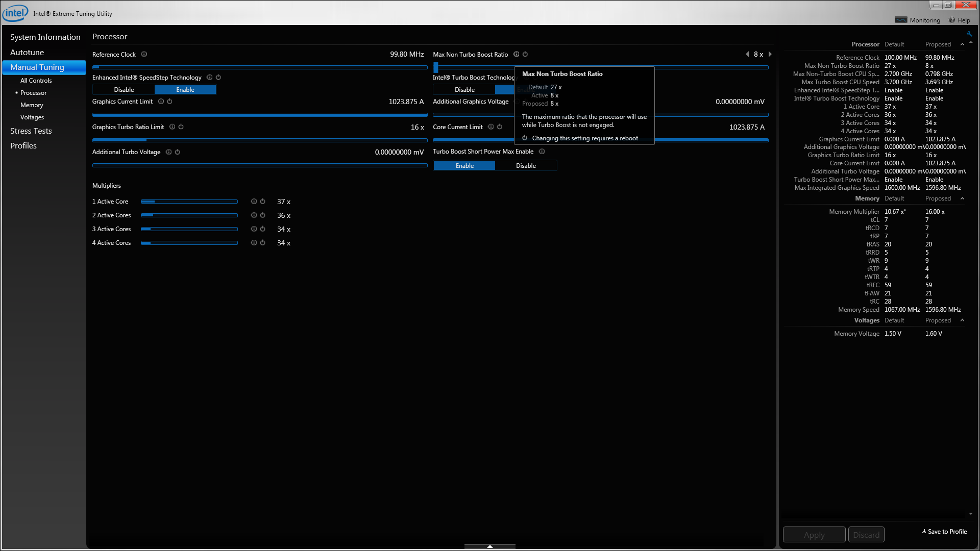Image resolution: width=980 pixels, height=551 pixels.
Task: Click the Reference Clock slider
Action: pyautogui.click(x=260, y=67)
